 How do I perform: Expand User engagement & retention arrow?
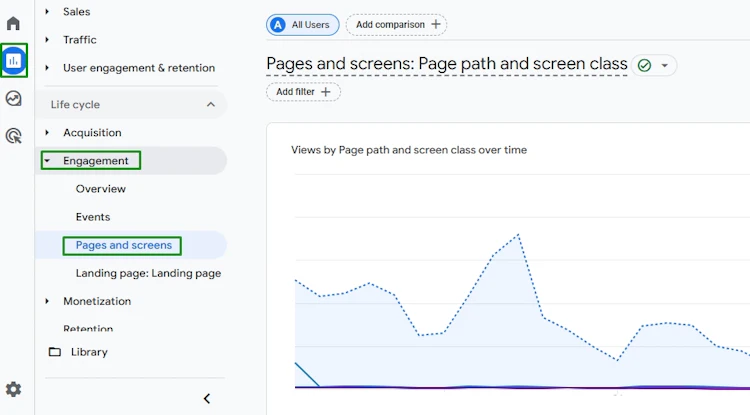coord(47,68)
